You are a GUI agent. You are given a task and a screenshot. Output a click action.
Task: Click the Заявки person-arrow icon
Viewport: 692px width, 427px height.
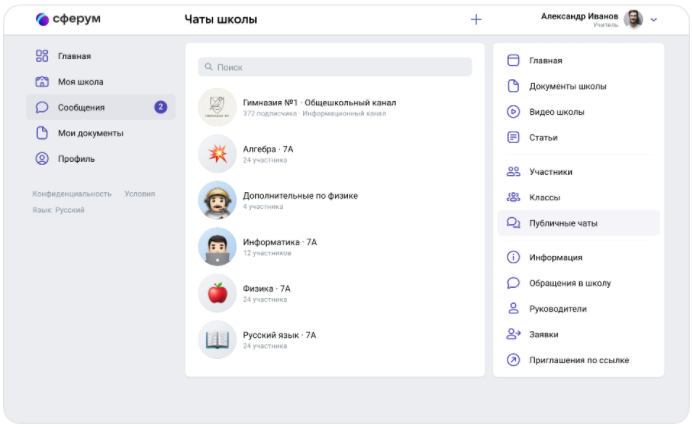point(513,334)
